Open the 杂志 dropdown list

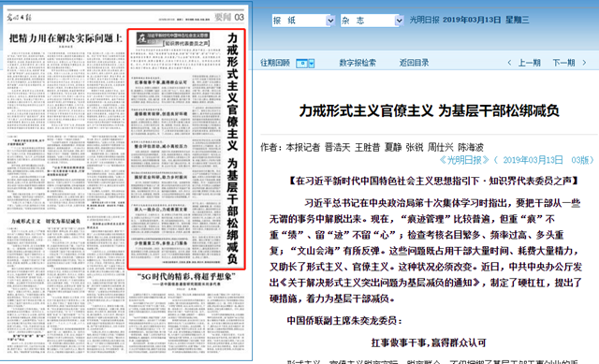click(373, 21)
